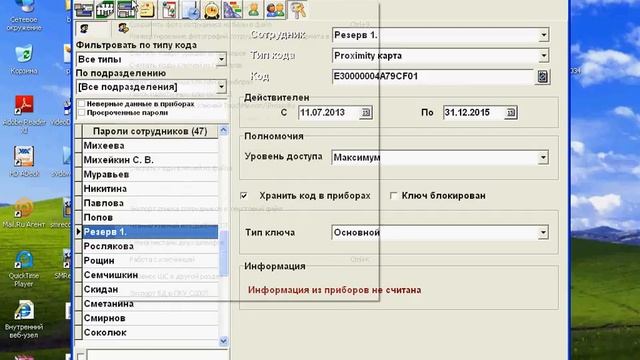Screen dimensions: 640x360
Task: Open the access levels ruler toolbar tab
Action: pos(233,9)
